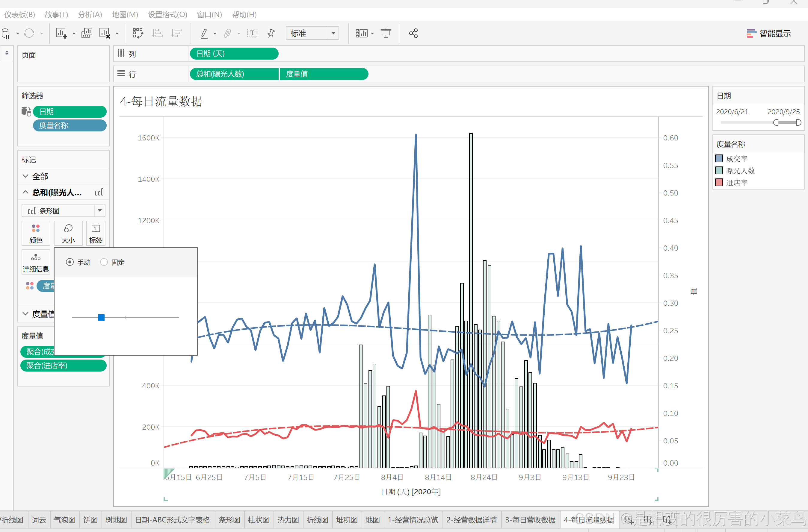
Task: Select the 固定 radio option
Action: [104, 262]
